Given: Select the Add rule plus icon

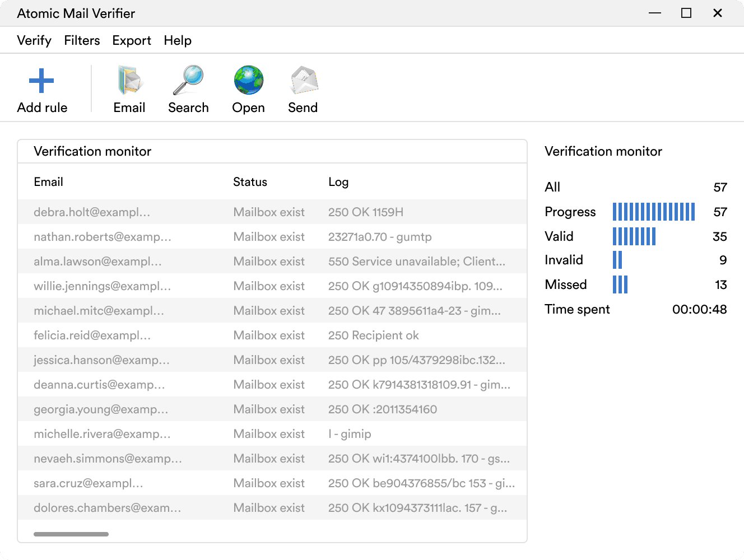Looking at the screenshot, I should (41, 80).
